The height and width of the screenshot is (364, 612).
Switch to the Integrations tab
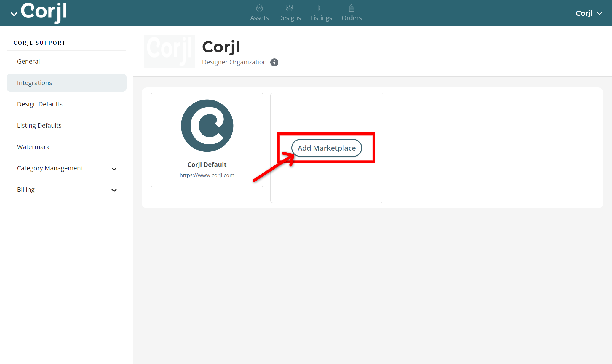34,83
